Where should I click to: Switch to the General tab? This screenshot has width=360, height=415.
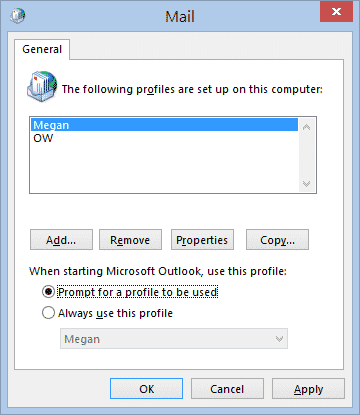coord(42,49)
